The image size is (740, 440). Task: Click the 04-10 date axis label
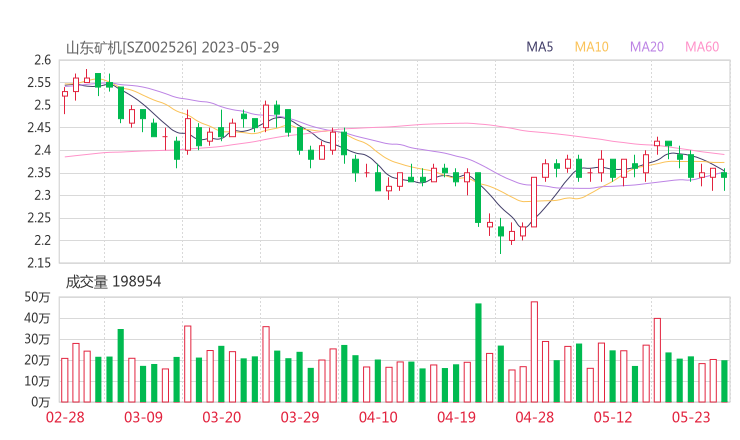click(x=378, y=417)
